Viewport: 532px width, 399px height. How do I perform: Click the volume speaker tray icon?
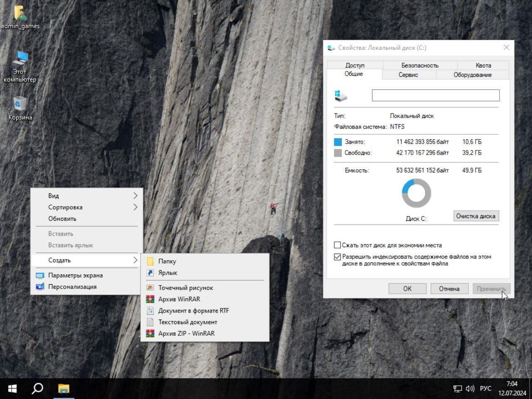470,389
